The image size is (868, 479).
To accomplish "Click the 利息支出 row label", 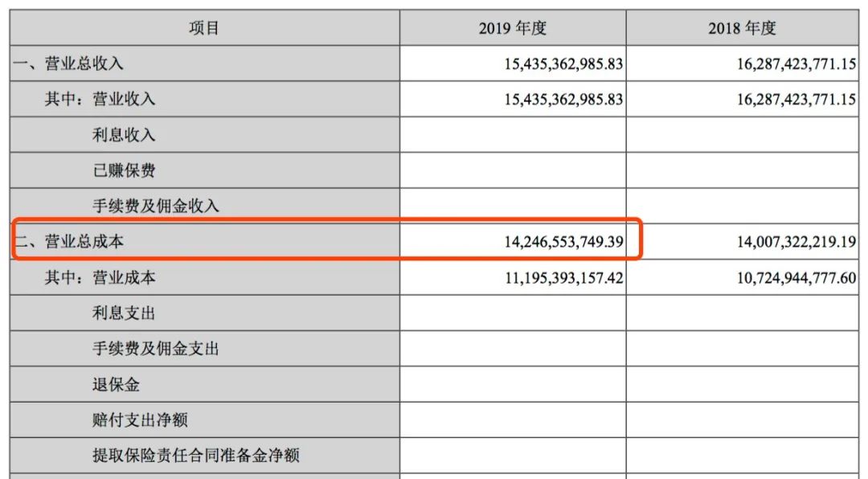I will coord(124,313).
